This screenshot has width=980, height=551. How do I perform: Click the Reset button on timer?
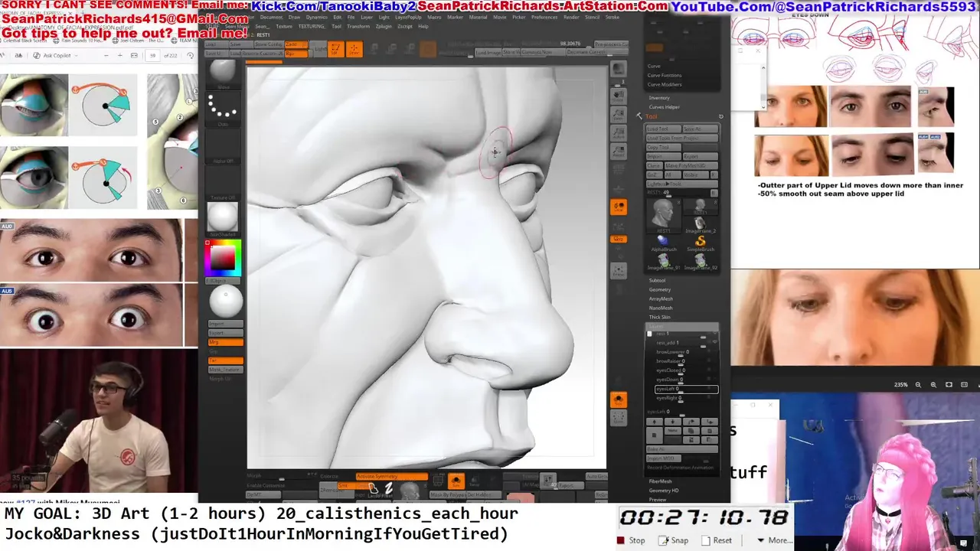(x=717, y=540)
